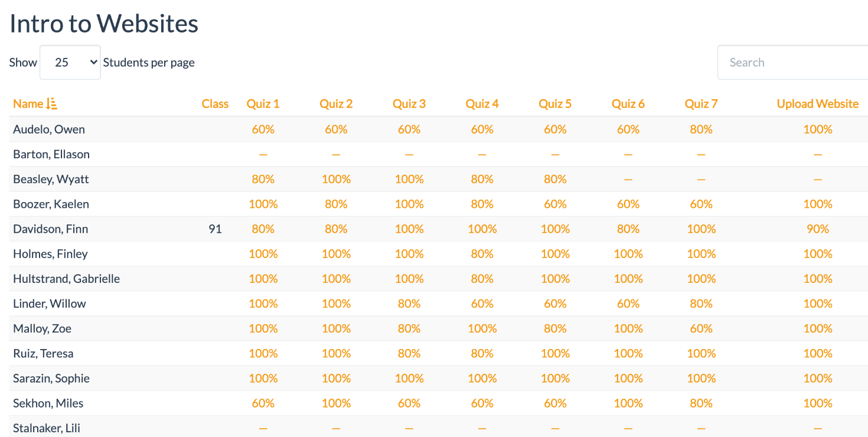The width and height of the screenshot is (868, 437).
Task: Click Ellason Barton's empty Quiz 1 dash
Action: coord(263,154)
